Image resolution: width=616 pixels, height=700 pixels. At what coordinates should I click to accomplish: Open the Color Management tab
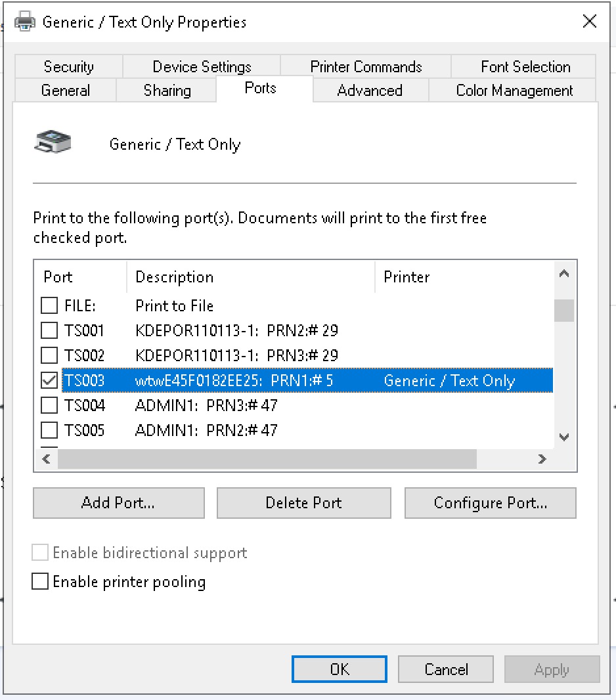514,91
